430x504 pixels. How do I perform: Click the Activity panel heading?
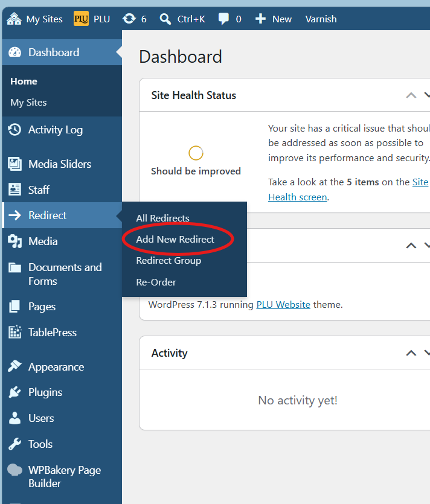tap(170, 353)
